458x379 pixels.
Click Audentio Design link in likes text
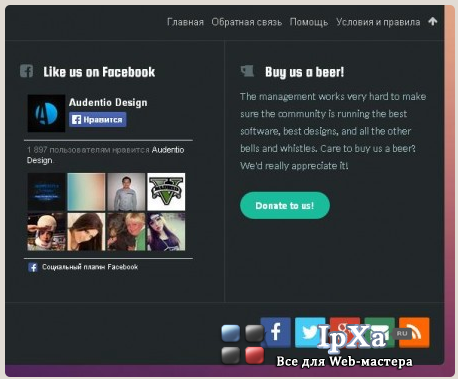(168, 150)
